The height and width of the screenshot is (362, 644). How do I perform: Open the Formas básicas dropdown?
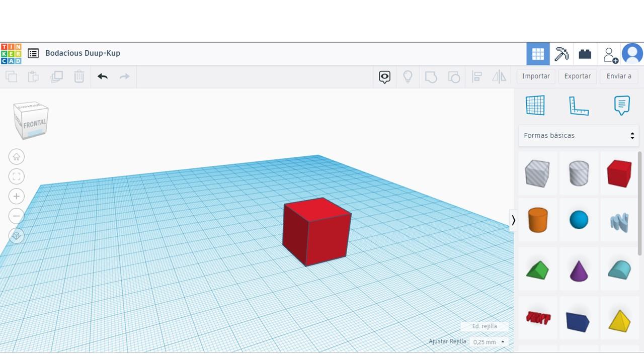[579, 135]
